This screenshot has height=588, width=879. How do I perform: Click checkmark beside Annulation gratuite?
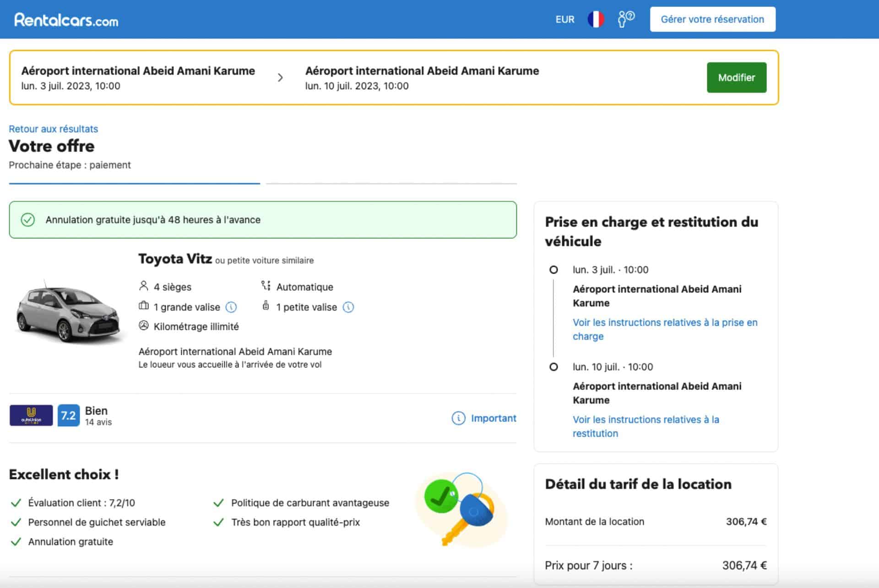click(16, 542)
